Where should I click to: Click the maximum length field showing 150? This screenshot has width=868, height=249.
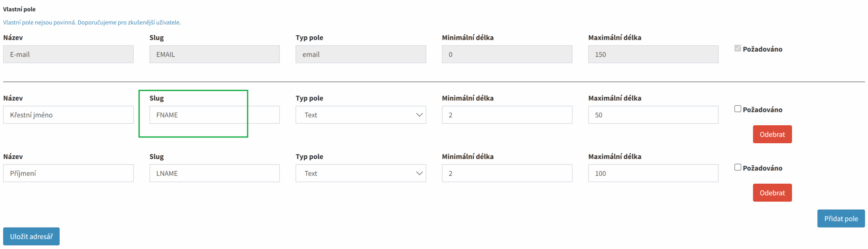tap(653, 54)
